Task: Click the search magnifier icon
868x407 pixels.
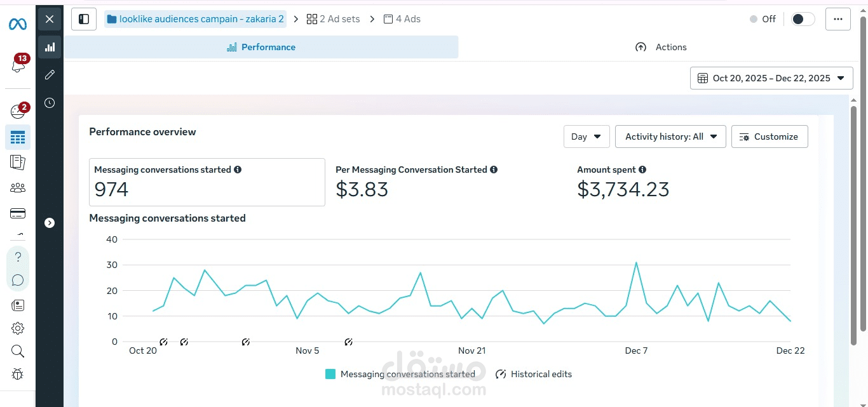Action: click(x=18, y=351)
